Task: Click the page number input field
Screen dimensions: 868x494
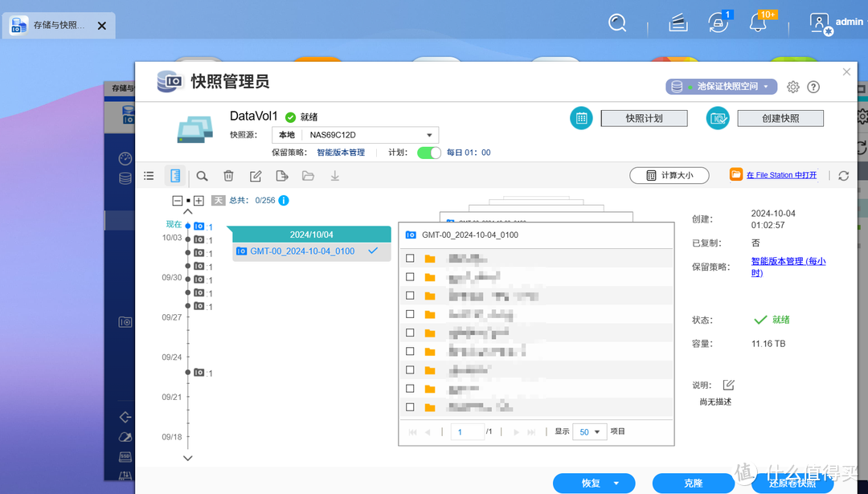Action: 467,431
